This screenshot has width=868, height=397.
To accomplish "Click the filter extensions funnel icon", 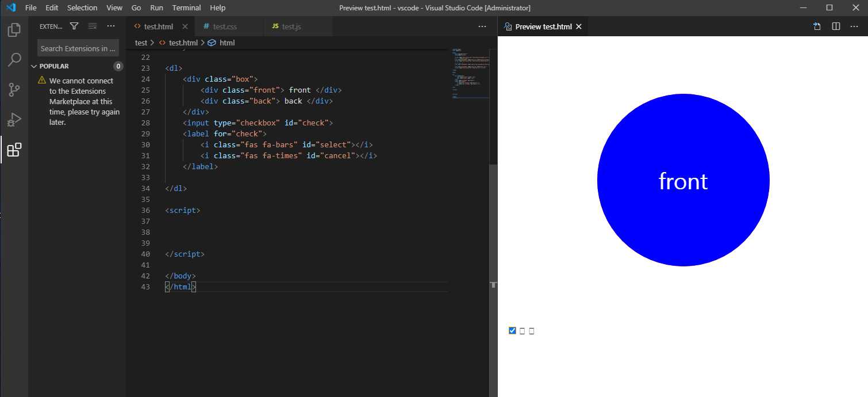I will (x=74, y=26).
